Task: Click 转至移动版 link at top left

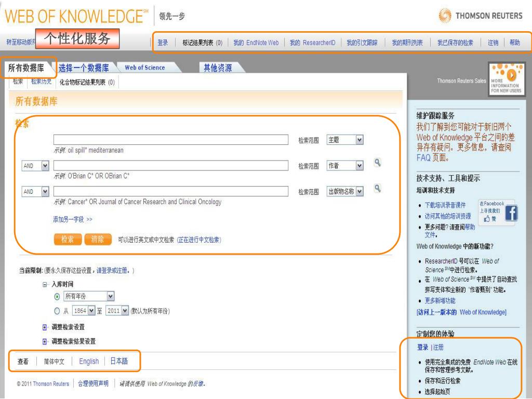Action: tap(21, 42)
